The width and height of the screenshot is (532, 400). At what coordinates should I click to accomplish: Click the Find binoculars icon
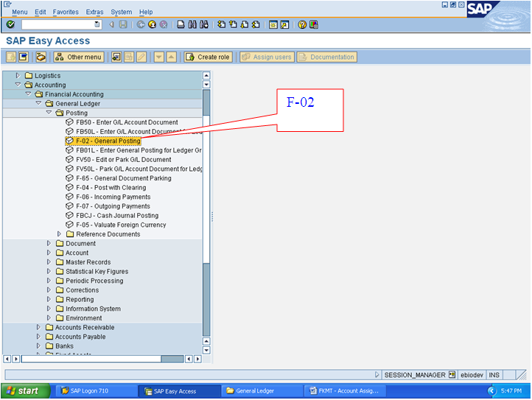(192, 24)
